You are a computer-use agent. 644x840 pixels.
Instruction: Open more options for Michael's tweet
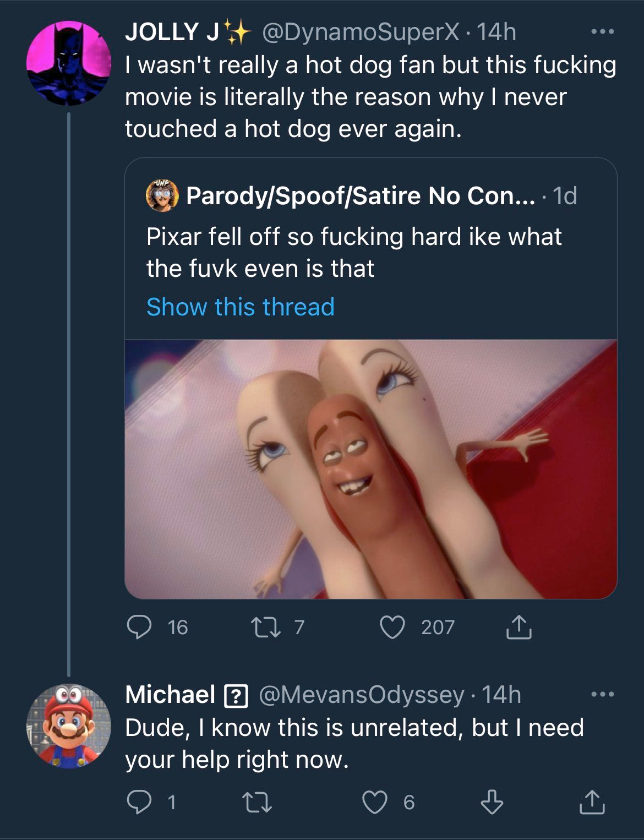[602, 695]
